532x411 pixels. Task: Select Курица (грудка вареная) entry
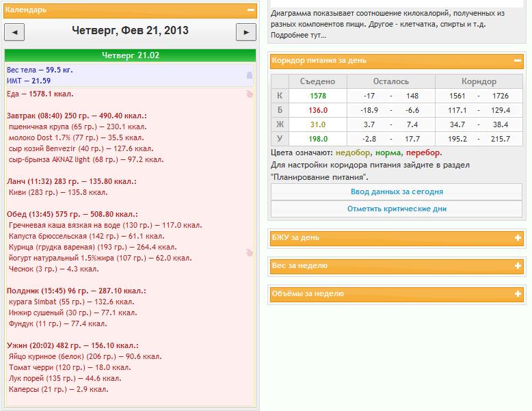click(x=92, y=247)
